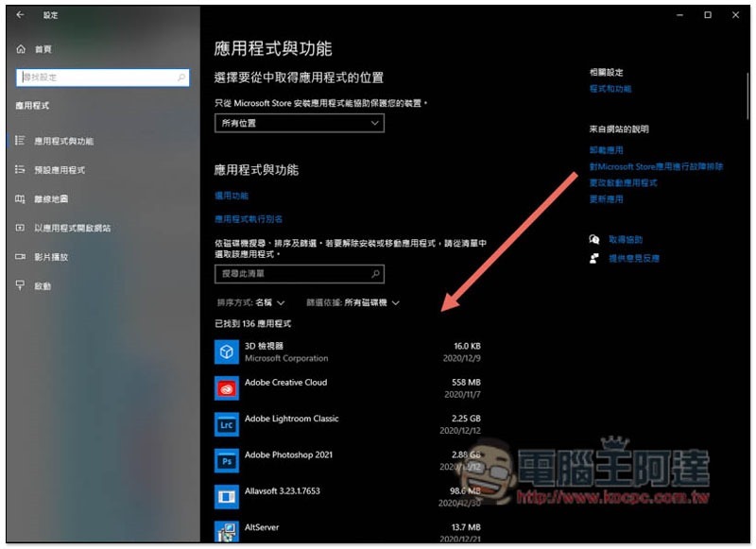Click the 選擇要從中取得應用程式的位置 heading
The height and width of the screenshot is (549, 756).
(x=299, y=77)
